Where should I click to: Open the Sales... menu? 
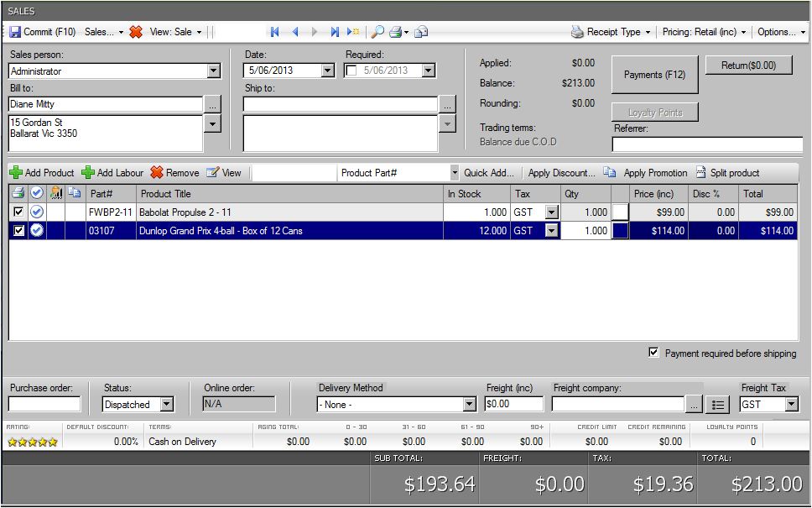tap(103, 32)
